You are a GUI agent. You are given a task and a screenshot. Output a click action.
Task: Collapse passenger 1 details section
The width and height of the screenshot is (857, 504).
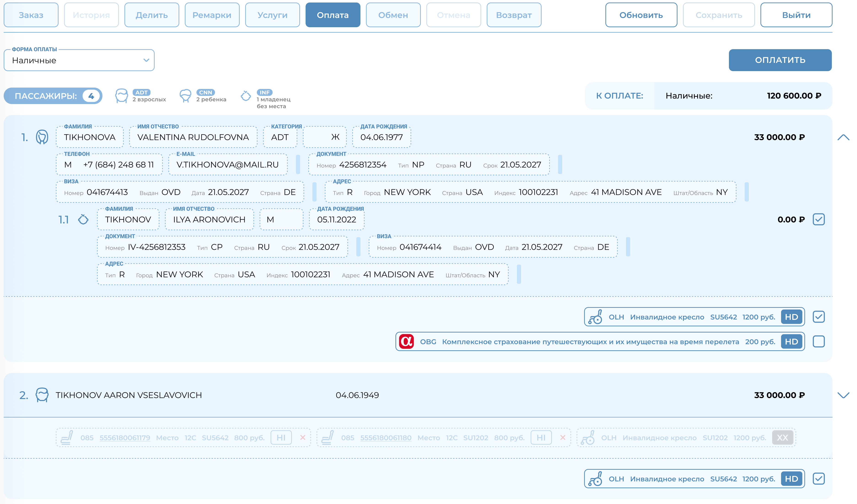[843, 137]
